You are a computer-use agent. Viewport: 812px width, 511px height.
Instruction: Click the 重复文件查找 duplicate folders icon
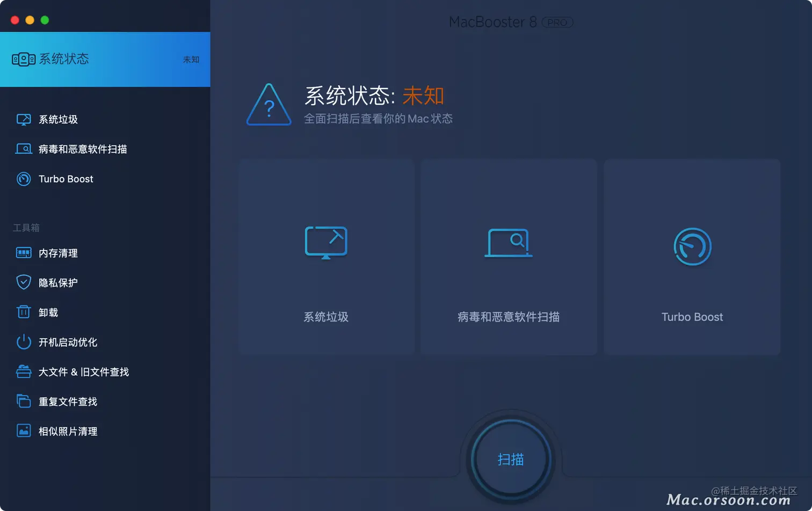24,401
